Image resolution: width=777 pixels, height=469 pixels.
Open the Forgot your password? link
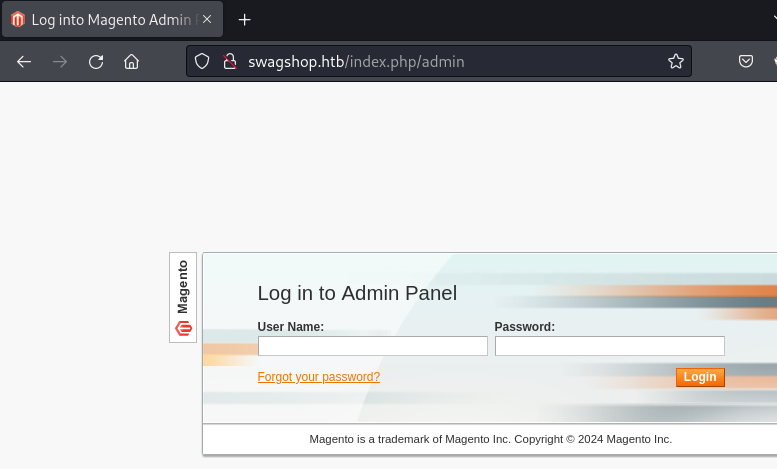point(319,377)
